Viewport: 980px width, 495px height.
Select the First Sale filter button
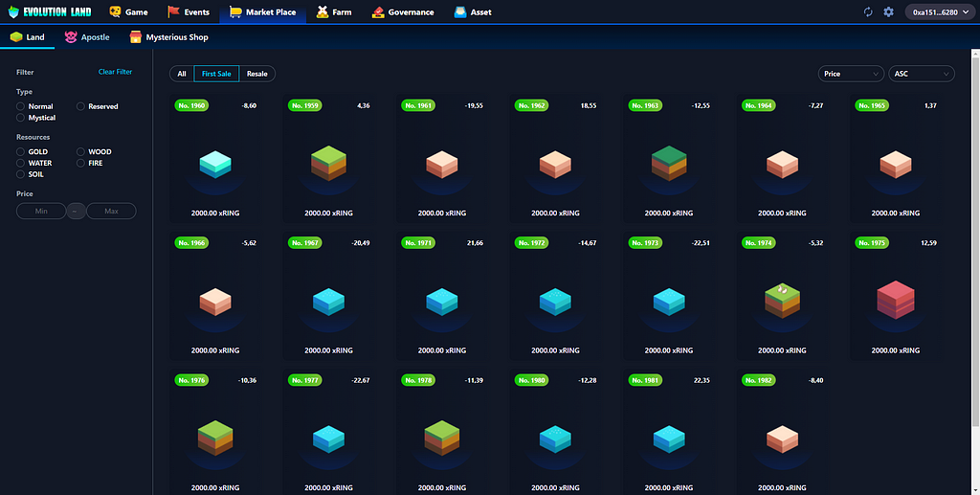pyautogui.click(x=216, y=74)
